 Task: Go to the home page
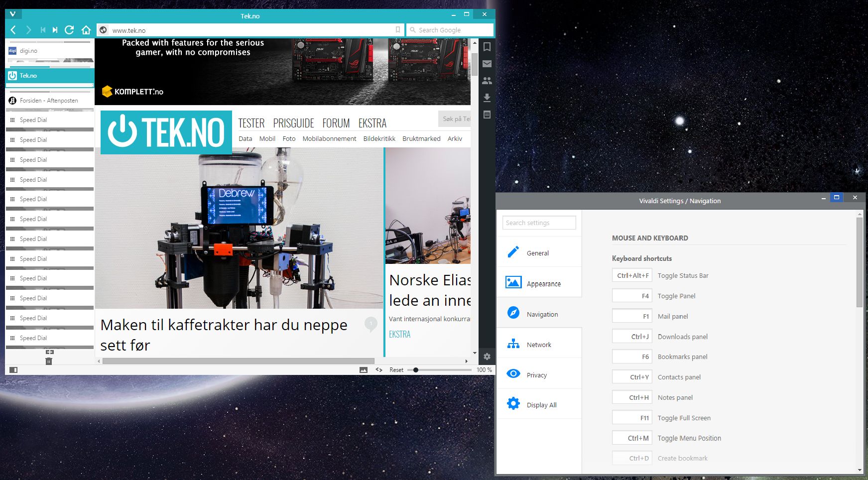click(x=86, y=30)
